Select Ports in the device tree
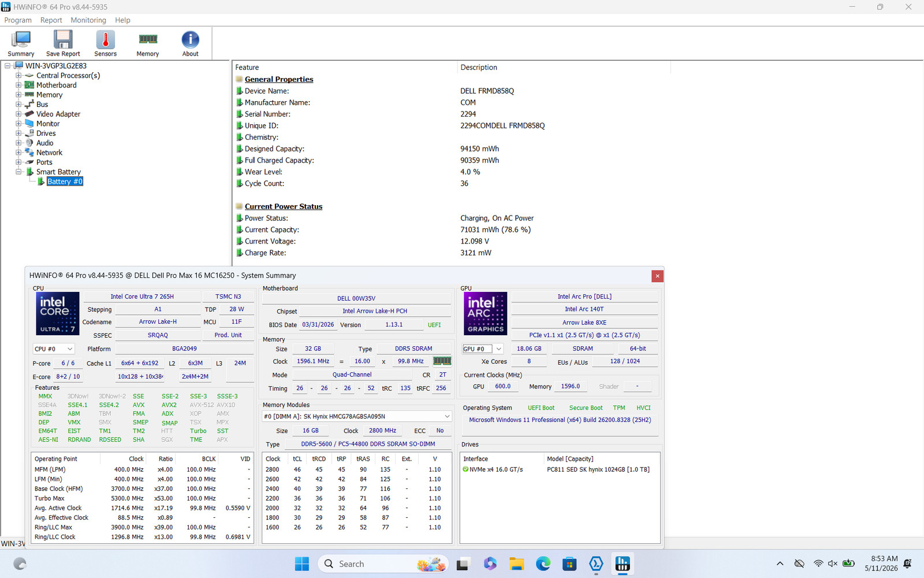Screen dimensions: 924x578 click(44, 162)
